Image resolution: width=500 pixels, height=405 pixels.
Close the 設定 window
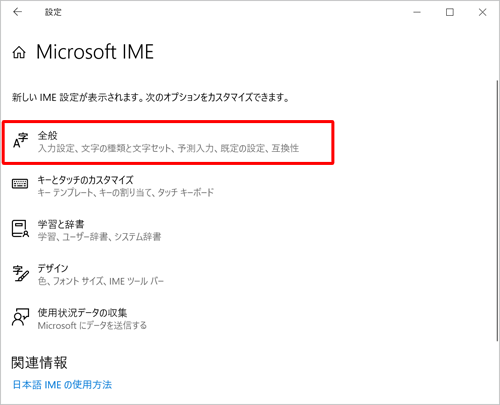482,12
